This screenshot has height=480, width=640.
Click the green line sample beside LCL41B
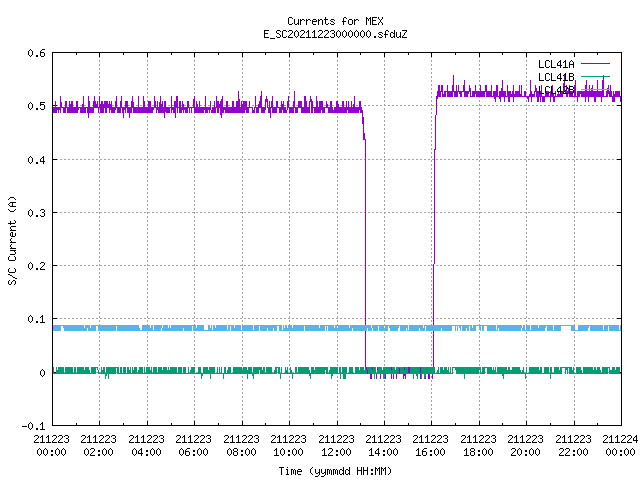coord(595,76)
